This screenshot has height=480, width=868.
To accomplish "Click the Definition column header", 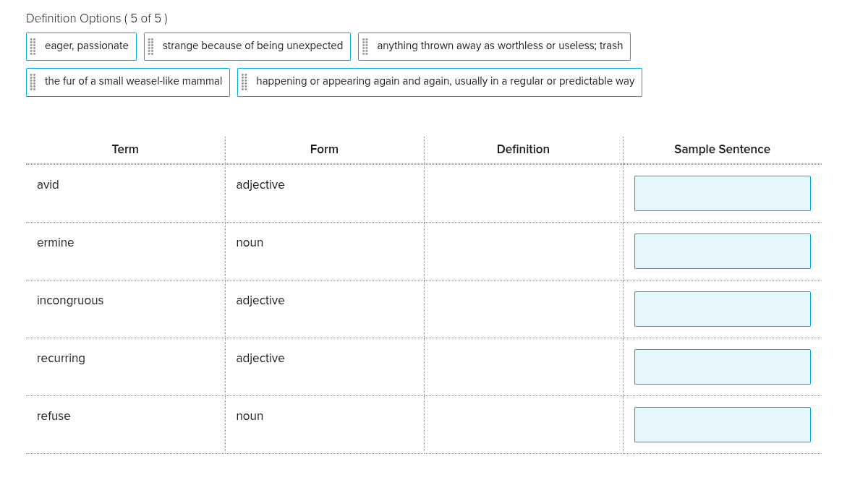I will tap(523, 149).
